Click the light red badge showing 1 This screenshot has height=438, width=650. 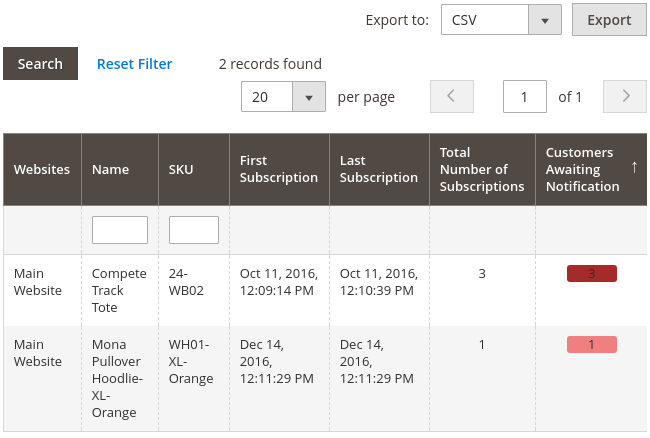591,345
